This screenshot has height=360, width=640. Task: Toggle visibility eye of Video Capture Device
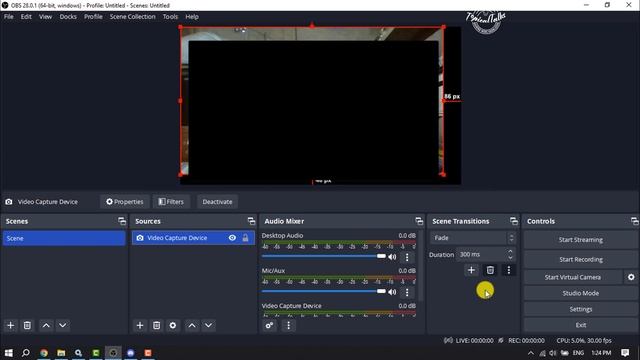[232, 238]
